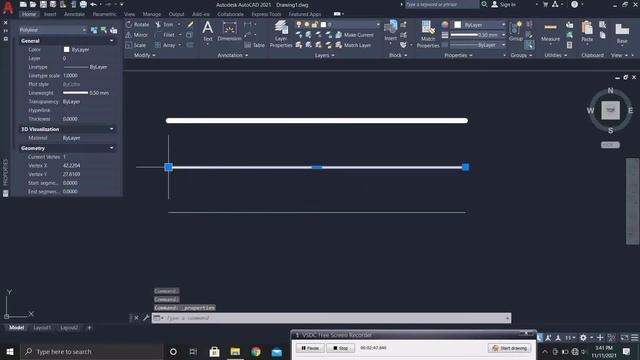640x360 pixels.
Task: Expand the Modify panel dropdown
Action: (x=144, y=55)
